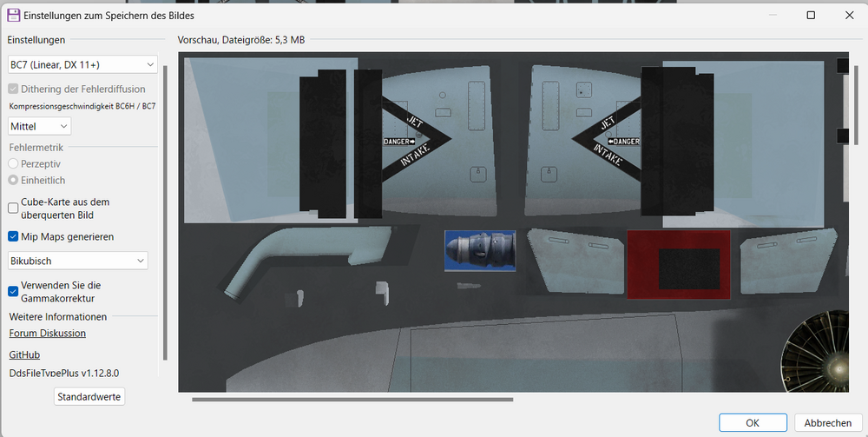Click the save-dialog icon in title bar
This screenshot has height=437, width=868.
point(13,15)
